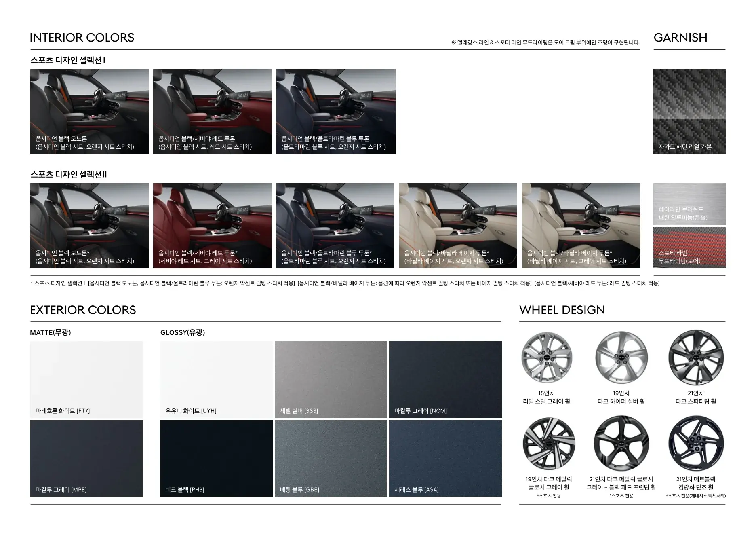
Task: Click the GARNISH heading
Action: [680, 38]
